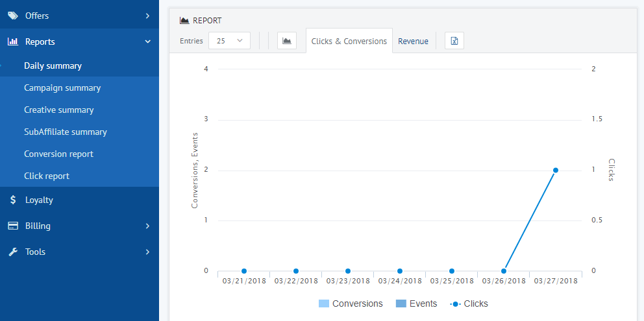Screen dimensions: 644x321
Task: Collapse the Reports menu chevron
Action: tap(147, 42)
